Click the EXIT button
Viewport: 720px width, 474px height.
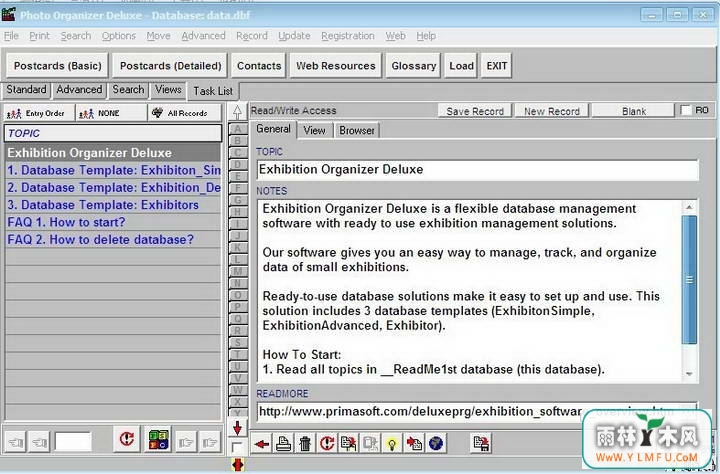coord(497,66)
